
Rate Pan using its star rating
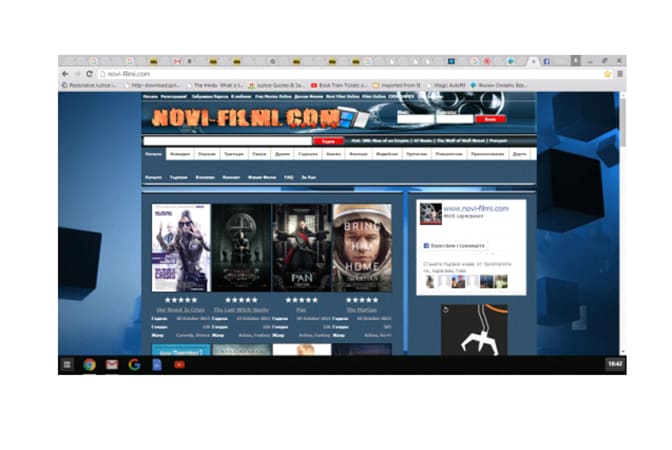click(302, 300)
